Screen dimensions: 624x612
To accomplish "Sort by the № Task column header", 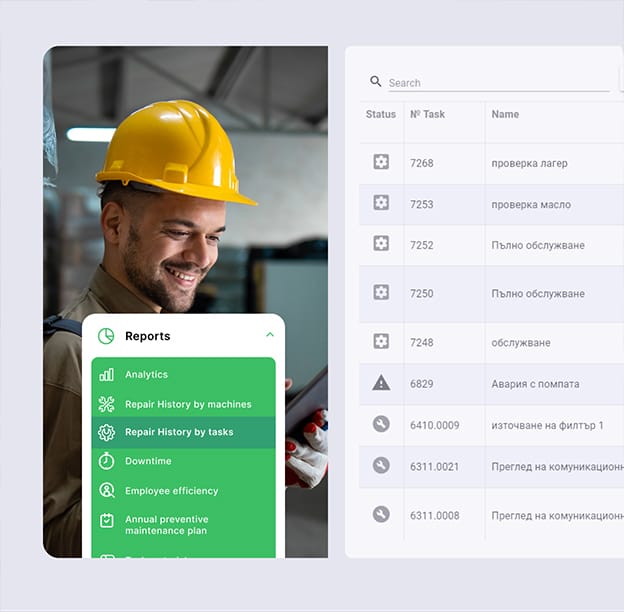I will pyautogui.click(x=427, y=114).
